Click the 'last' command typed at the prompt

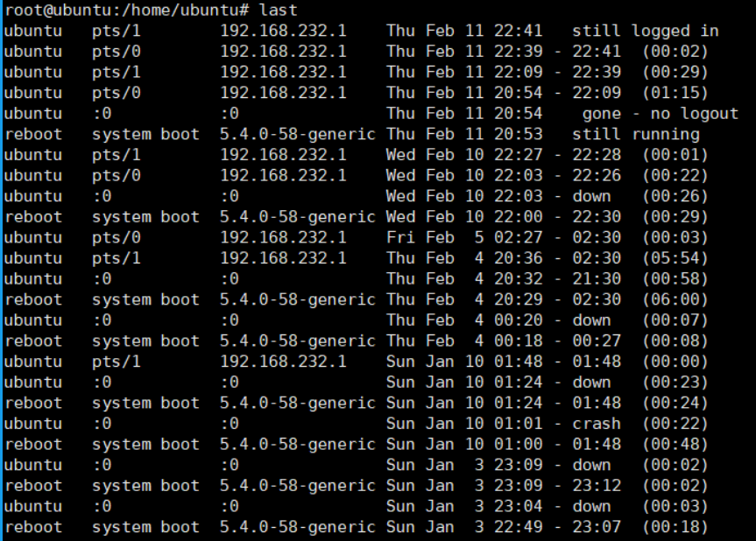[279, 11]
